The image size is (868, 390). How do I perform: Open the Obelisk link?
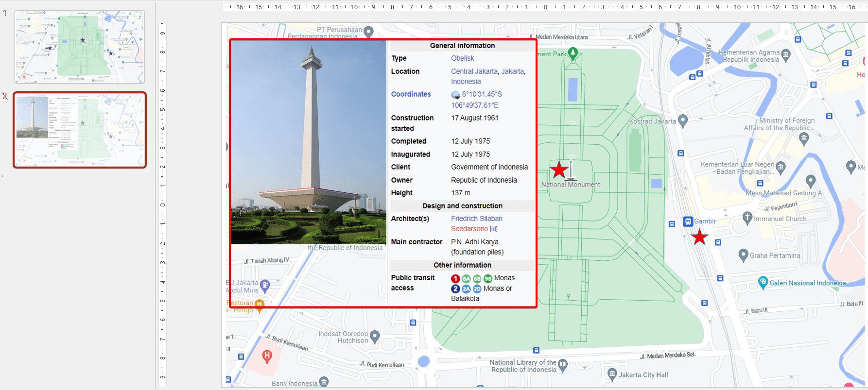click(462, 58)
